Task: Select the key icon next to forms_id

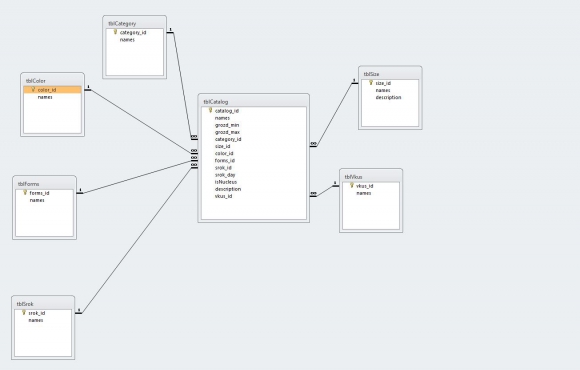Action: 25,192
